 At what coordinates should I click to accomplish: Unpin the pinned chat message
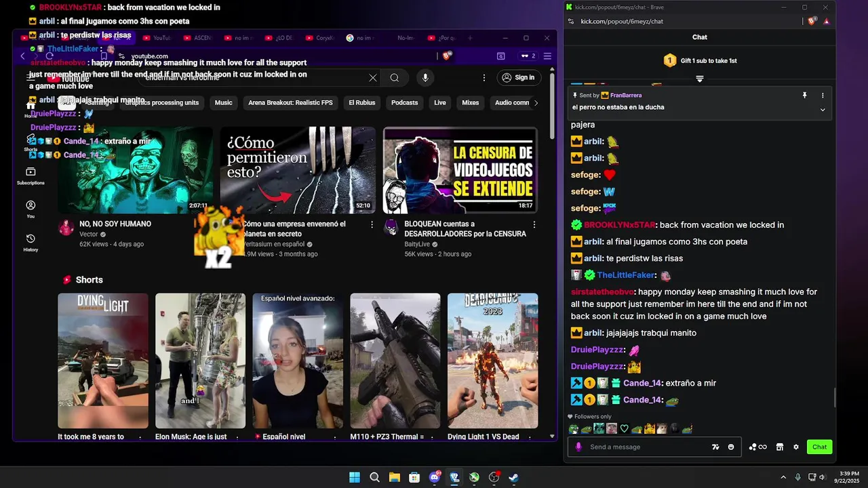tap(805, 96)
